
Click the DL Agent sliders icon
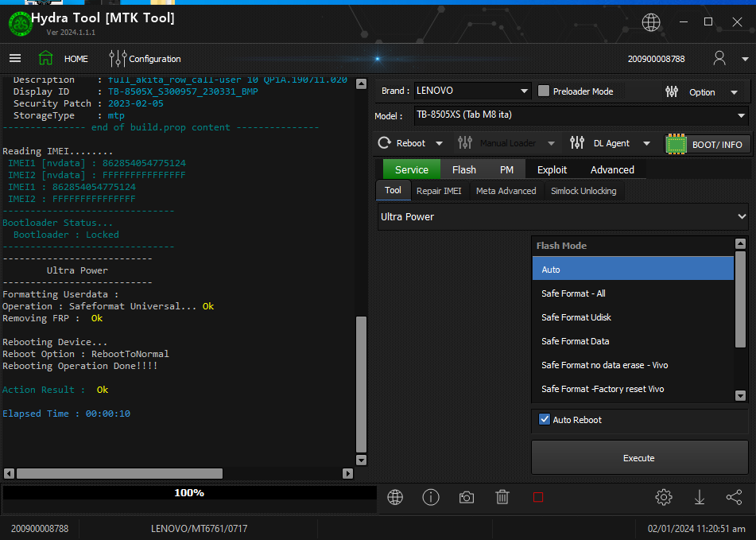(576, 142)
